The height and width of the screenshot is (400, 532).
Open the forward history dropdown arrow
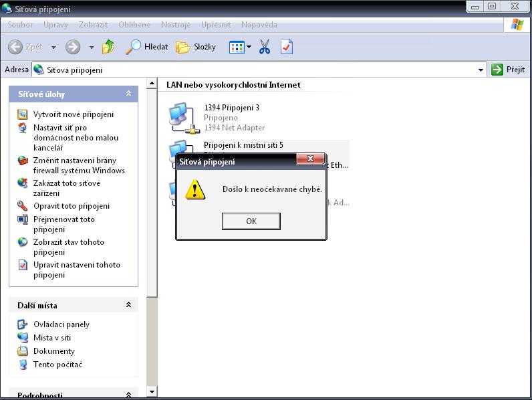click(92, 47)
